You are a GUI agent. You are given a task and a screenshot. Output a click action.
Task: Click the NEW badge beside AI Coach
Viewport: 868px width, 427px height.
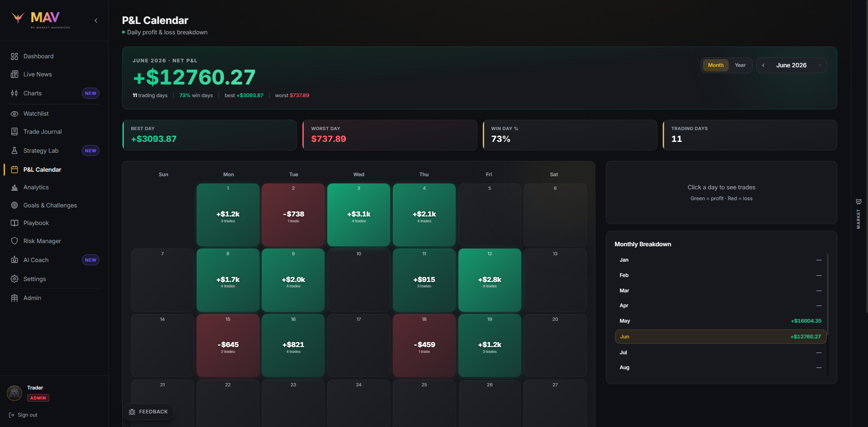click(x=90, y=260)
